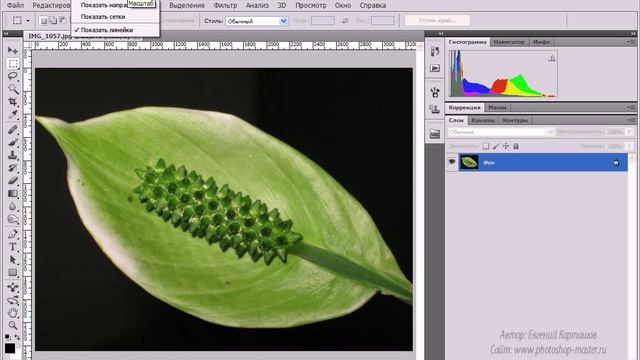Choose Subtract from Selection mode in options bar

[x=62, y=20]
